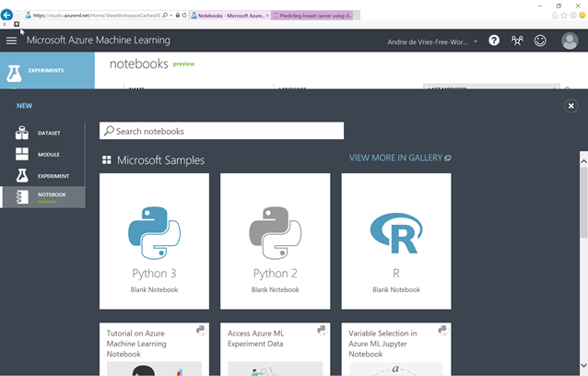Open Tutorial on Azure Machine Learning Notebook
588x376 pixels.
(x=154, y=349)
